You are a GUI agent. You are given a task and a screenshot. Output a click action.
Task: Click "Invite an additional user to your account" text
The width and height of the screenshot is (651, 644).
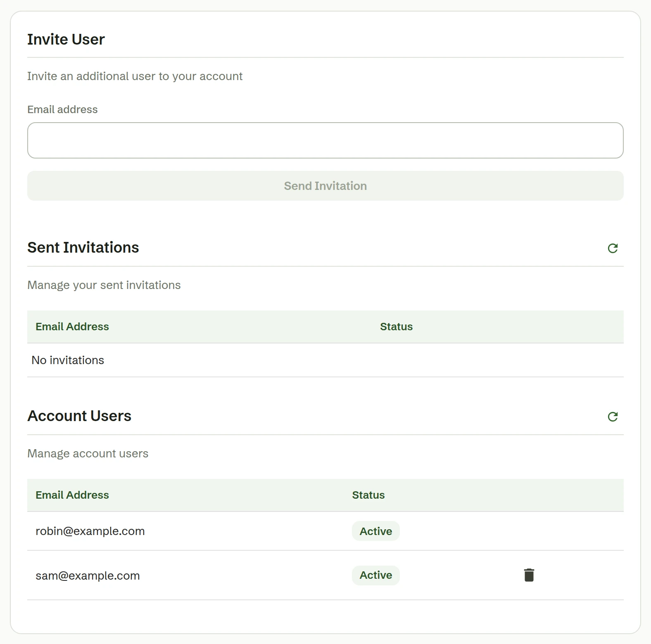tap(135, 76)
